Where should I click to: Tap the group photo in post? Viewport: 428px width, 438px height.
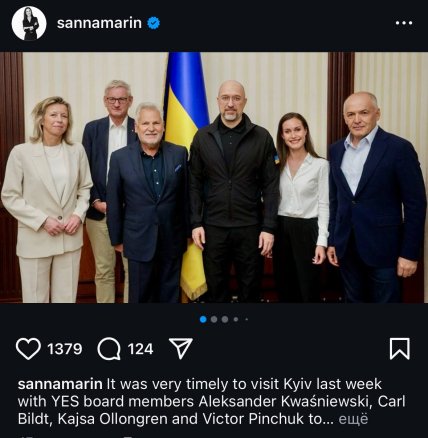coord(214,177)
